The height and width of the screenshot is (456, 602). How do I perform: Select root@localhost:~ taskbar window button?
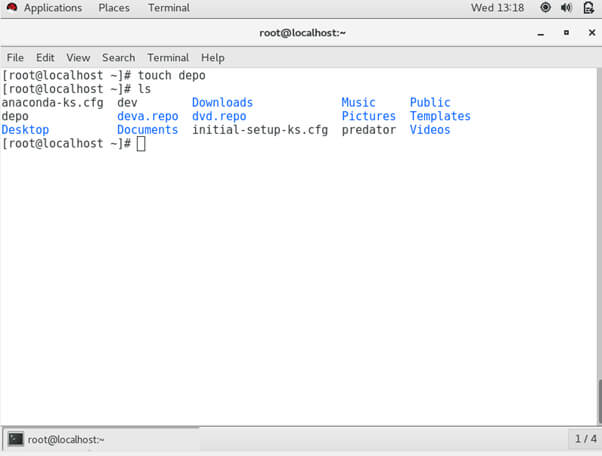pos(101,439)
